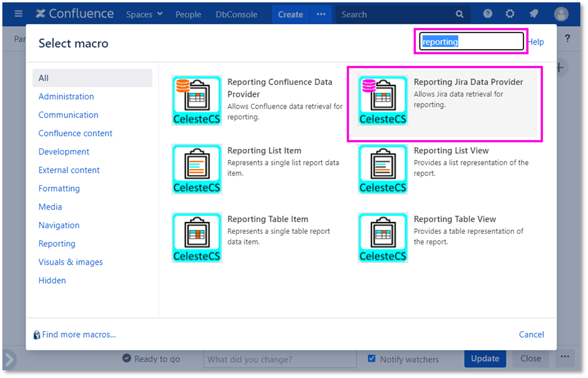This screenshot has width=588, height=378.
Task: Click the Cancel link
Action: [532, 334]
